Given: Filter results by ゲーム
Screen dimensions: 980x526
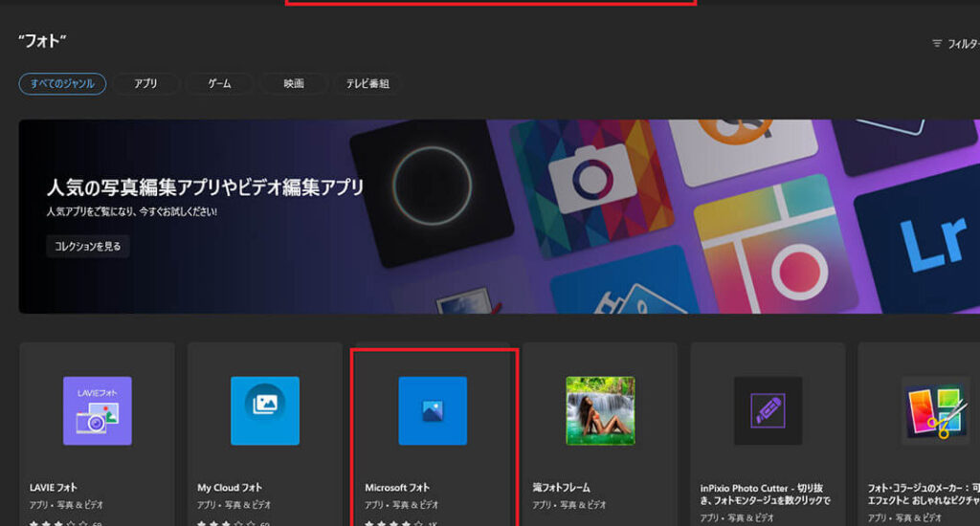Looking at the screenshot, I should pyautogui.click(x=219, y=84).
